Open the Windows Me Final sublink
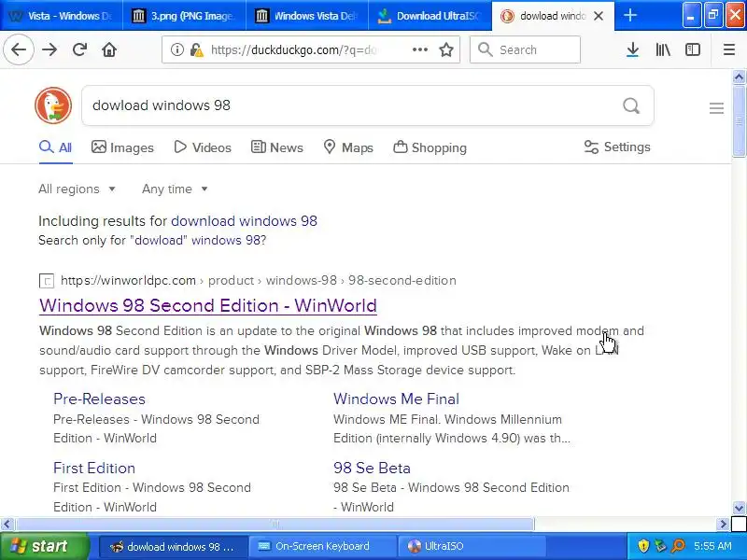The height and width of the screenshot is (560, 747). pos(396,399)
